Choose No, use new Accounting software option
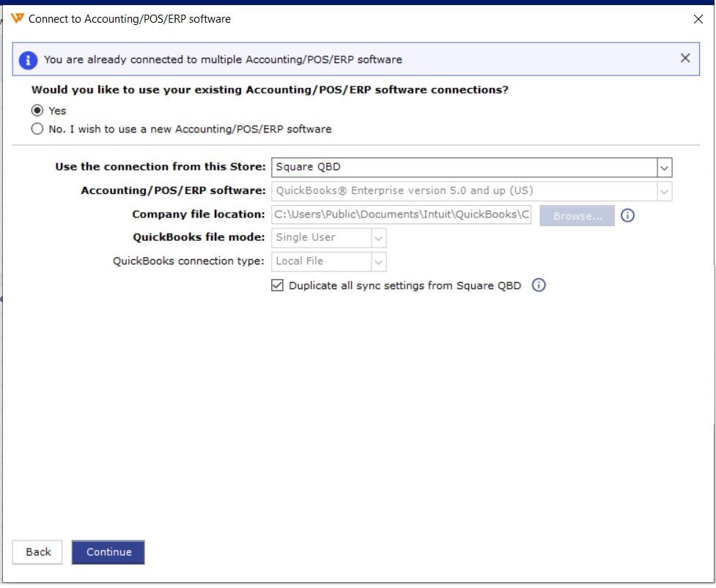The height and width of the screenshot is (588, 716). [x=37, y=129]
